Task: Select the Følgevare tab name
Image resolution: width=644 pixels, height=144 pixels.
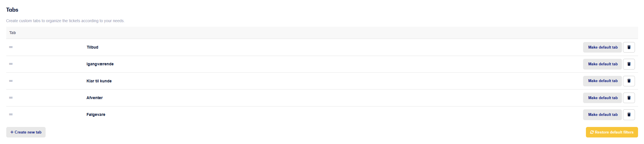Action: coord(96,114)
